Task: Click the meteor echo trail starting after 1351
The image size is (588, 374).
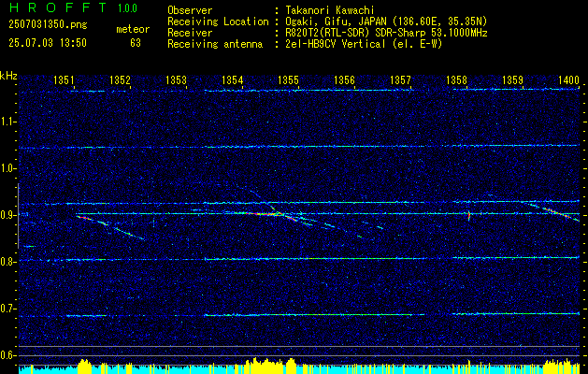Action: point(110,227)
